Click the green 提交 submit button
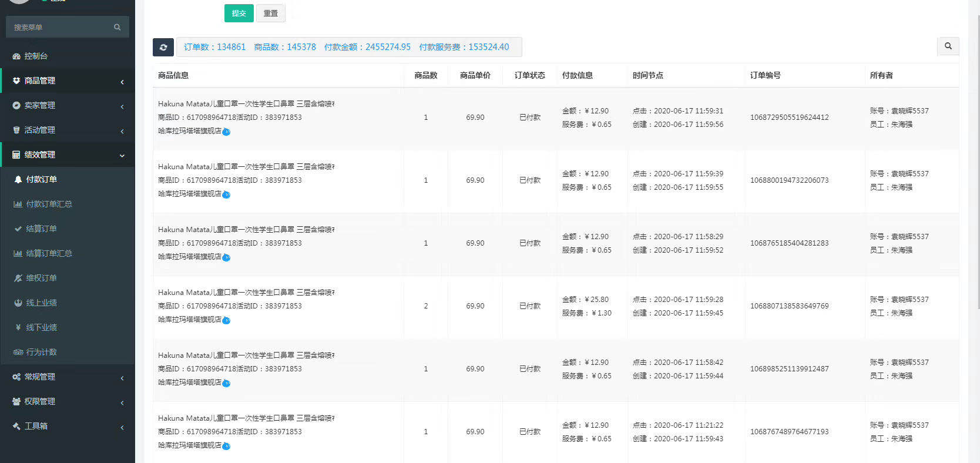Image resolution: width=980 pixels, height=463 pixels. point(239,13)
